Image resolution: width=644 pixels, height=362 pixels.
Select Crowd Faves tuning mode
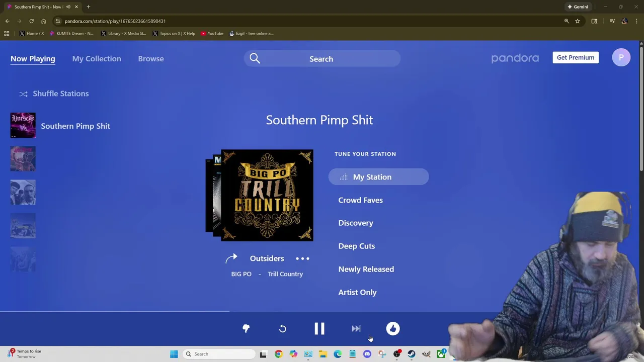(x=360, y=200)
